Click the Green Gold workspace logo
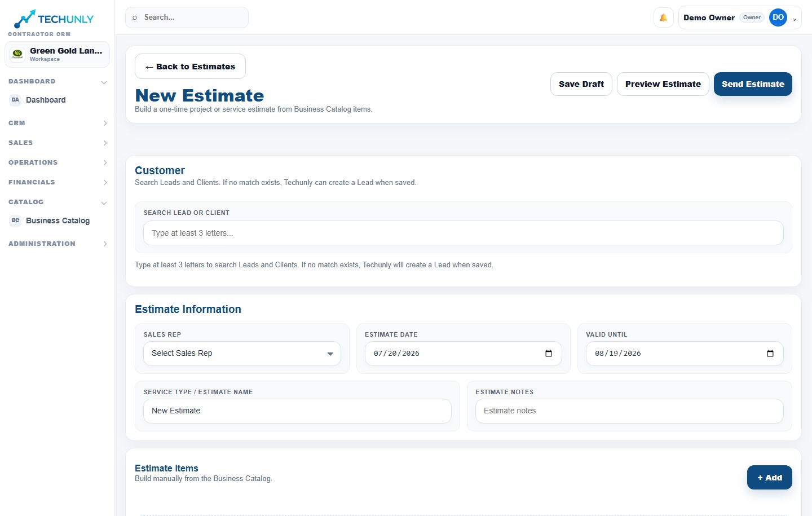 pyautogui.click(x=17, y=54)
